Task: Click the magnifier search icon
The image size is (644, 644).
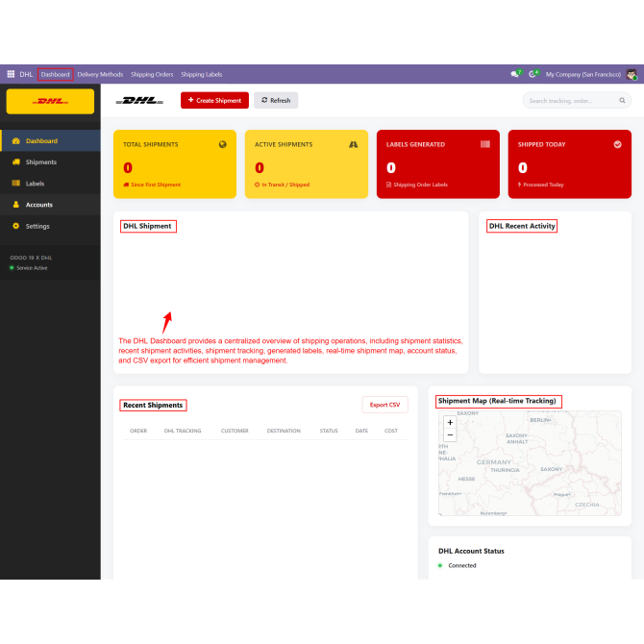Action: (622, 101)
